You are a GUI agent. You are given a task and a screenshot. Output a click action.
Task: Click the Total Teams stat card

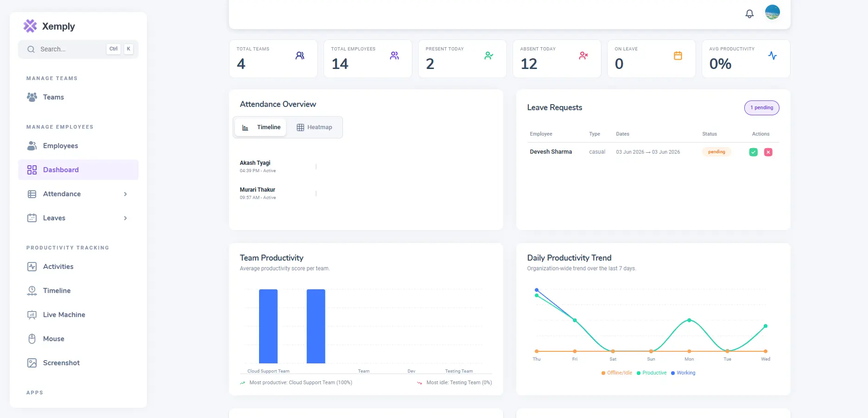point(273,59)
